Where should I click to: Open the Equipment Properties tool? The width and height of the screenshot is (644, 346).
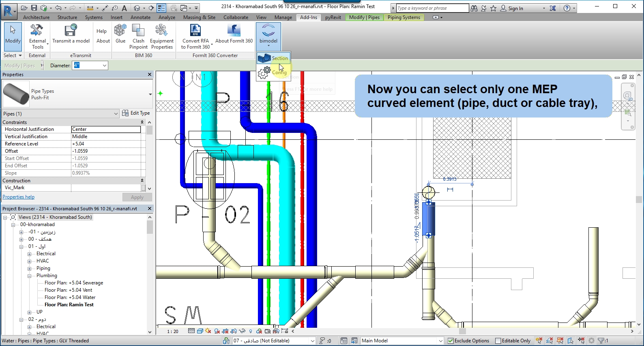(161, 36)
